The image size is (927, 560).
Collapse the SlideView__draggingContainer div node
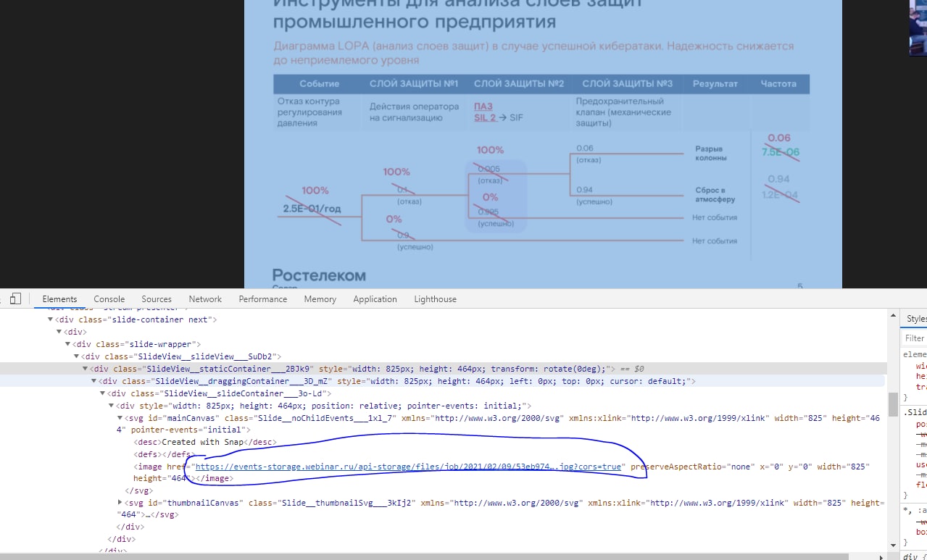pyautogui.click(x=94, y=381)
